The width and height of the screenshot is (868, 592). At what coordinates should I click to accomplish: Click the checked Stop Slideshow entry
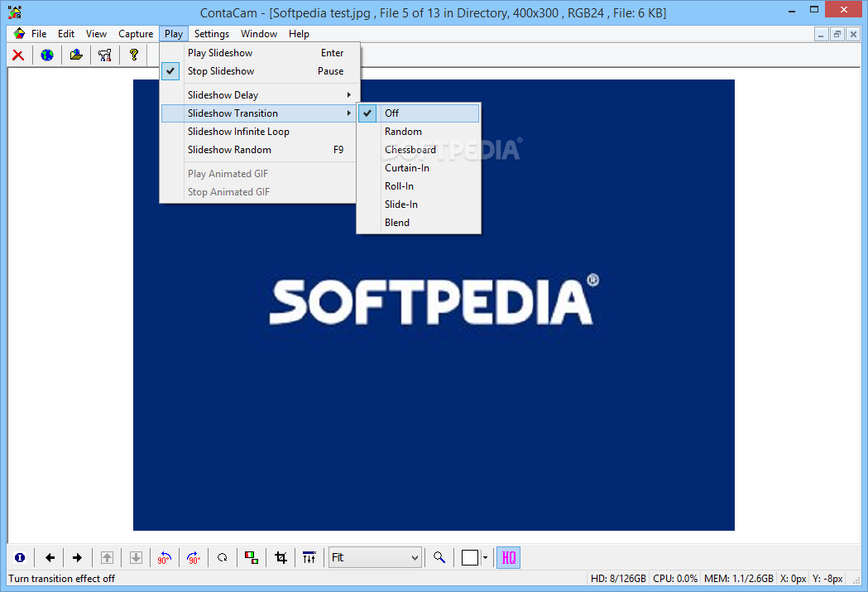260,71
